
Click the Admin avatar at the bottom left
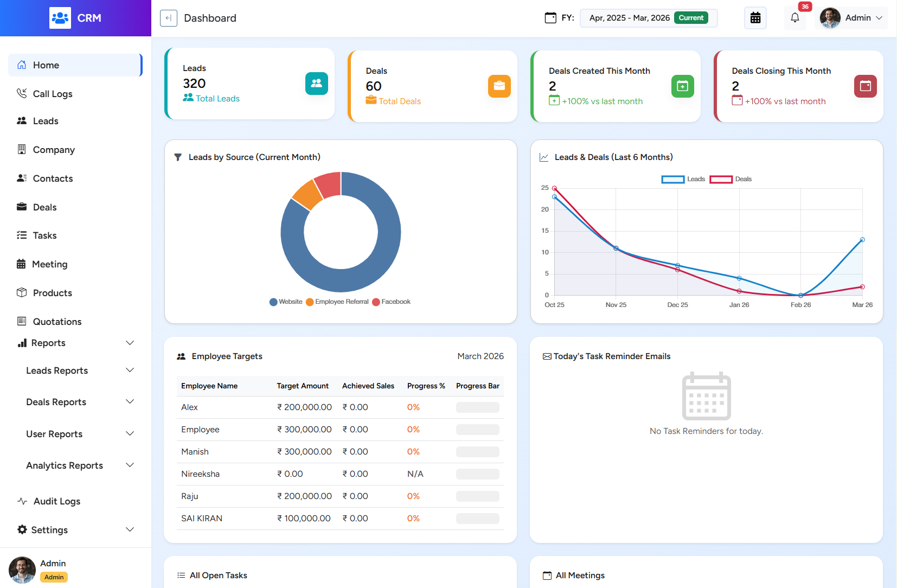point(22,570)
